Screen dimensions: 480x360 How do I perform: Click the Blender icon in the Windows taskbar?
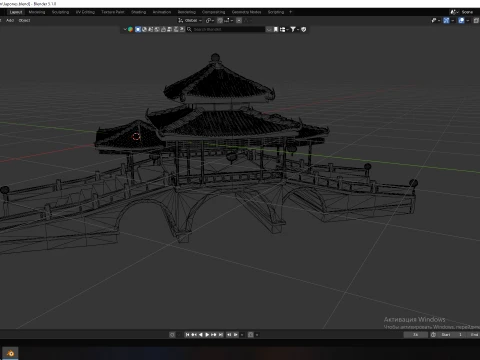(10, 353)
